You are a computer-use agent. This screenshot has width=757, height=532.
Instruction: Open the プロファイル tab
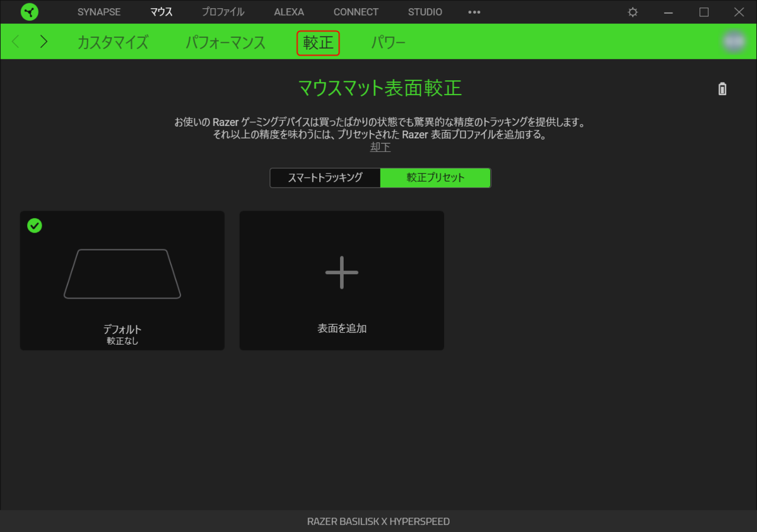click(x=223, y=12)
